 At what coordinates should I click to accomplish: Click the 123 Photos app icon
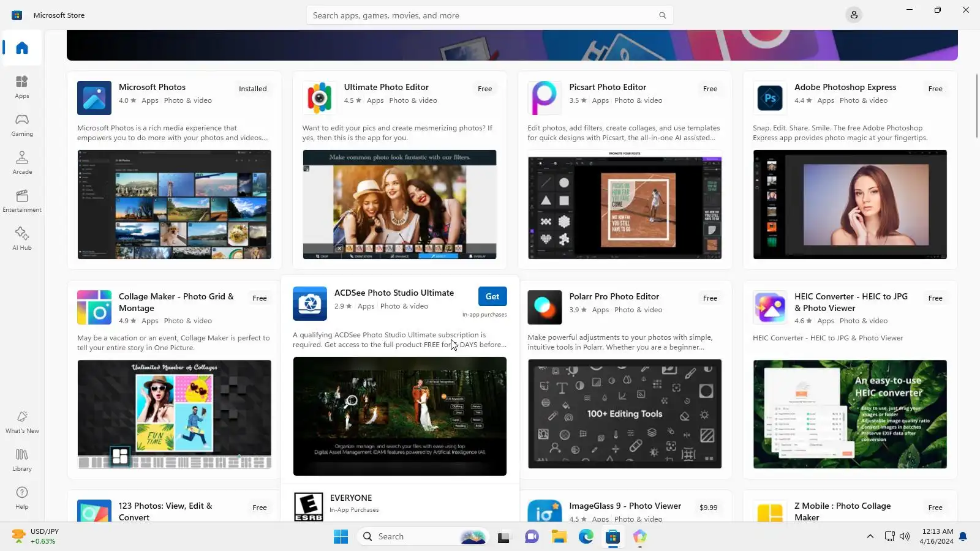click(x=94, y=511)
